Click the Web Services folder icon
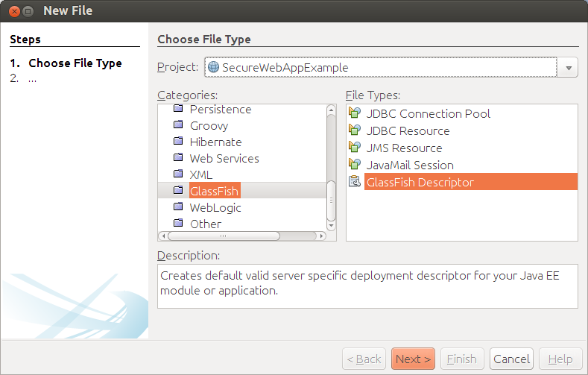Viewport: 588px width, 375px height. coord(178,157)
